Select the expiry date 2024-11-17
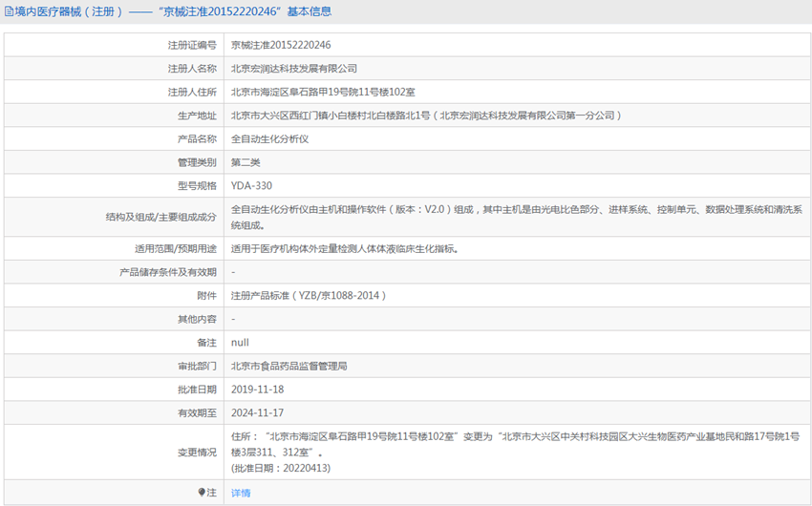This screenshot has height=506, width=812. click(257, 412)
